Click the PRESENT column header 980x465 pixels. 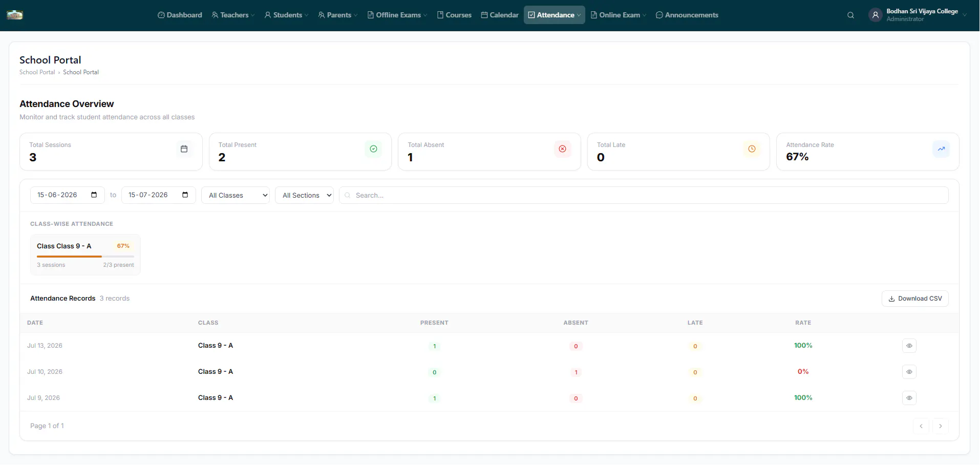pyautogui.click(x=434, y=323)
